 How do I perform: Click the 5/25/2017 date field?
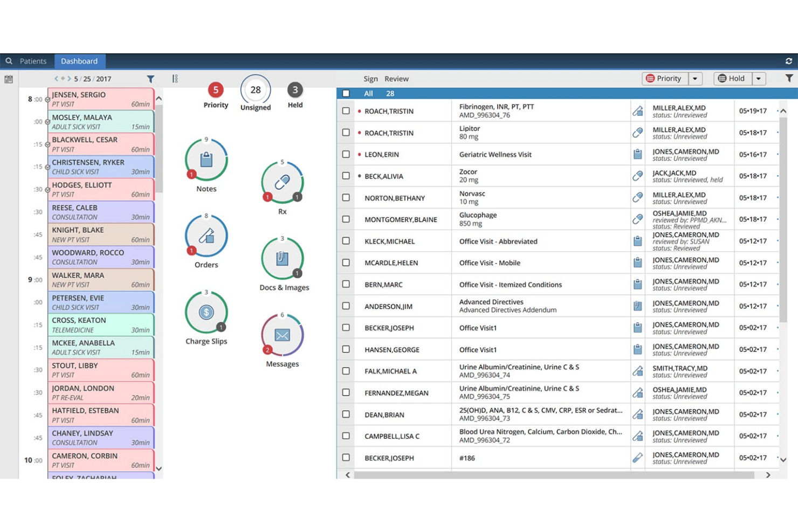93,79
